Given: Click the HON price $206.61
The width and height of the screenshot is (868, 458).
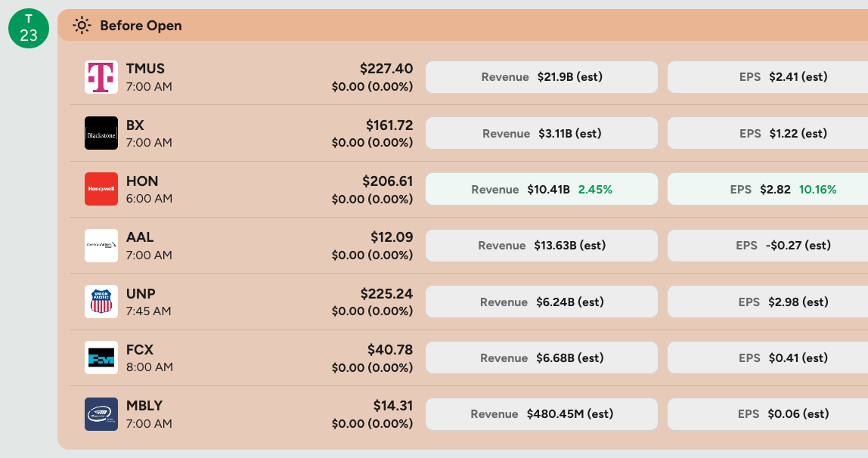Looking at the screenshot, I should (387, 181).
